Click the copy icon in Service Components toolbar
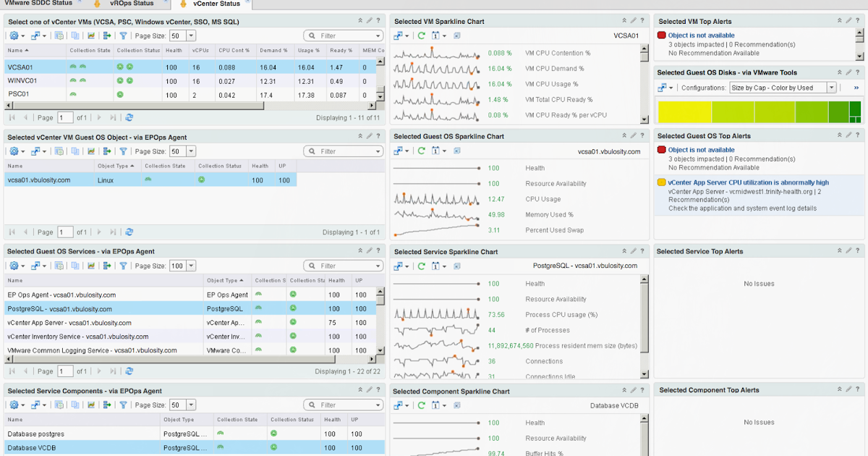 click(74, 405)
